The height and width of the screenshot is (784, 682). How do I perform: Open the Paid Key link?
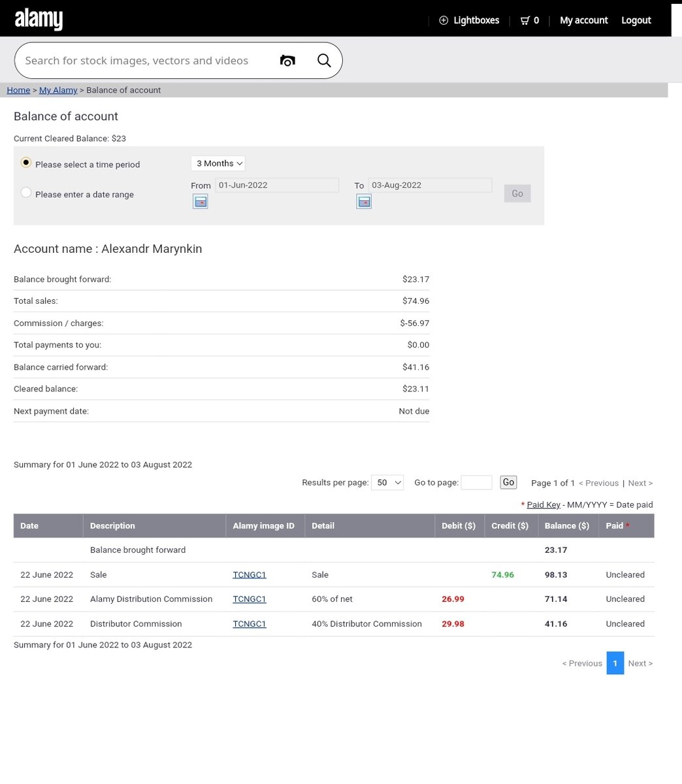point(544,504)
